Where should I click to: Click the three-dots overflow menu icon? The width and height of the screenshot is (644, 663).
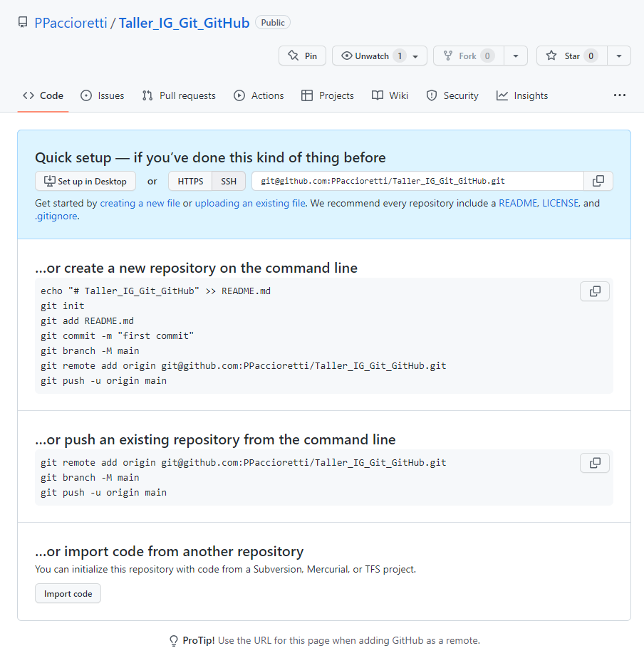(x=620, y=95)
